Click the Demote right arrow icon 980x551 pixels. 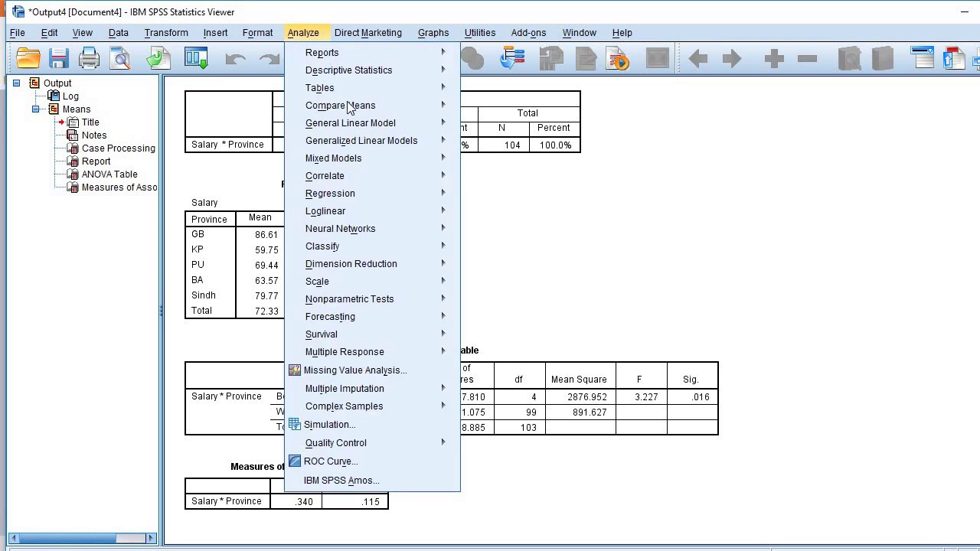point(732,58)
